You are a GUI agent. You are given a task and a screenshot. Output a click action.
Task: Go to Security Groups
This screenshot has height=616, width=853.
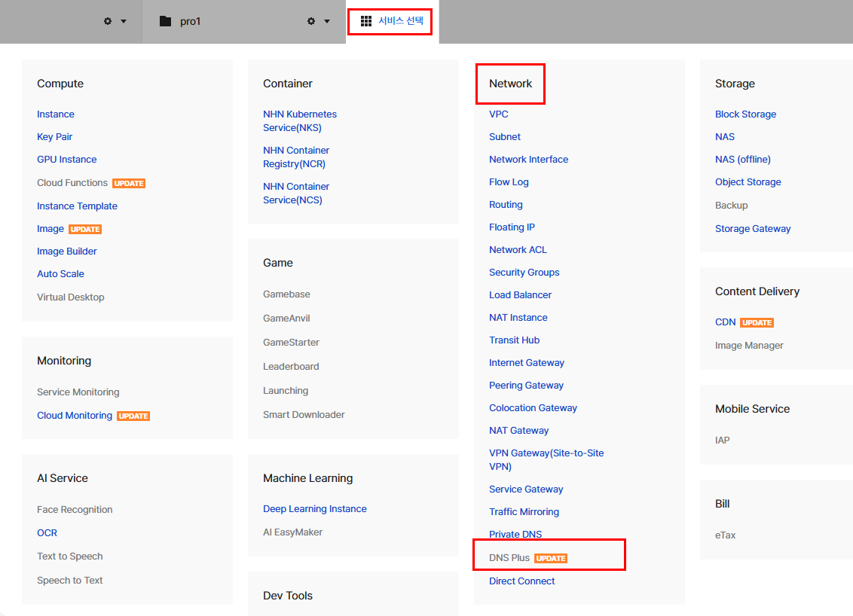524,273
